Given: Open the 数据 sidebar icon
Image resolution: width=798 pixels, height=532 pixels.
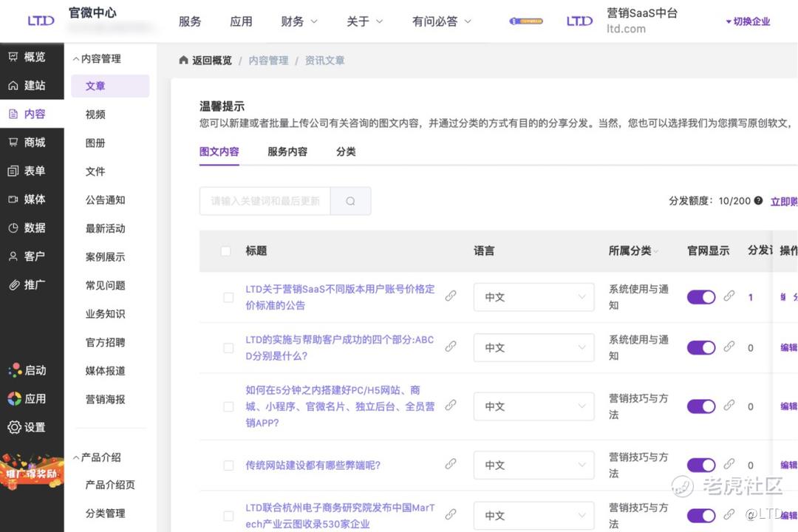Looking at the screenshot, I should click(13, 228).
